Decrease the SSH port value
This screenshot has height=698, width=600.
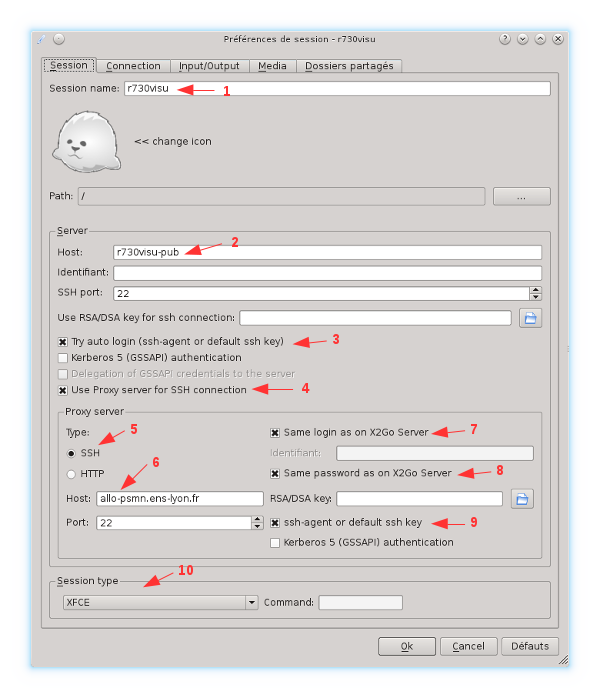point(535,297)
